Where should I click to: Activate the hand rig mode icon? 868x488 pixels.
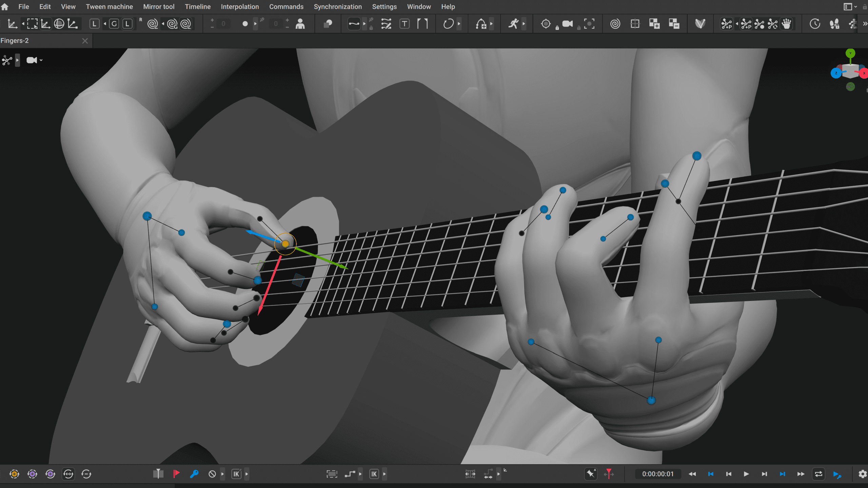pyautogui.click(x=787, y=24)
